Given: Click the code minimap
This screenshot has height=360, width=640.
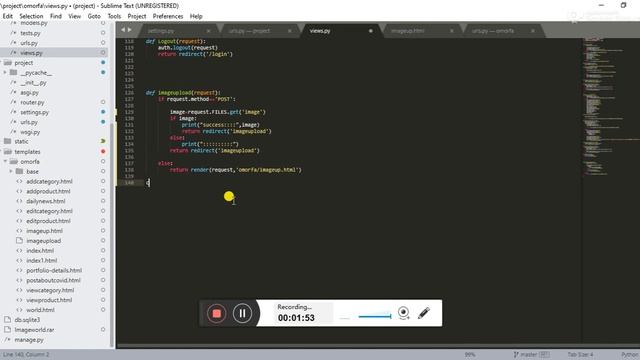Looking at the screenshot, I should [x=610, y=106].
